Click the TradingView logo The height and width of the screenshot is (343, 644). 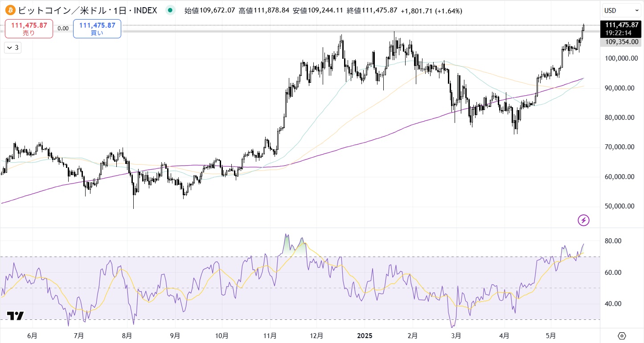[x=15, y=316]
